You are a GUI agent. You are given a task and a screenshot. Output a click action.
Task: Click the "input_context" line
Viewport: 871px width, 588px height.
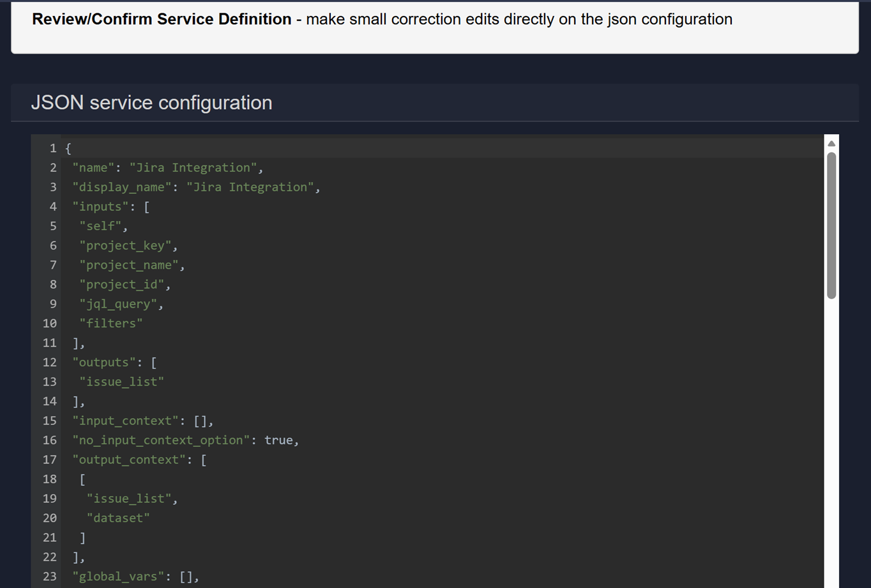[x=143, y=421]
